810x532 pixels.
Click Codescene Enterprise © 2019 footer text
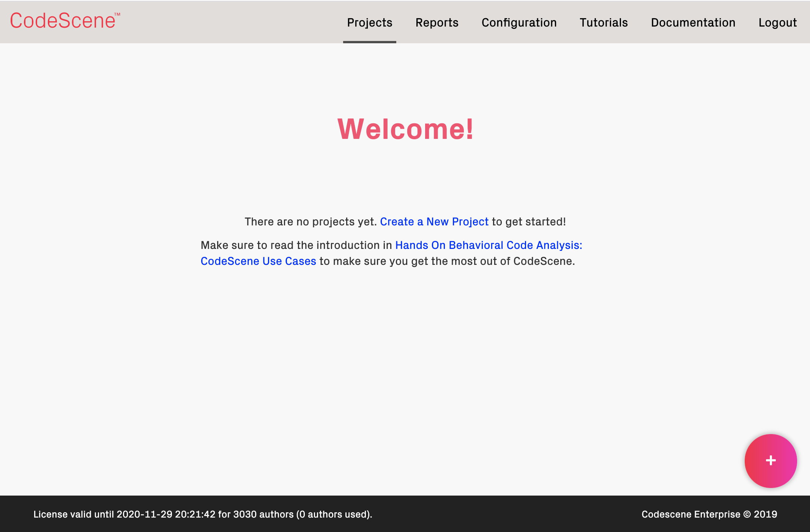(x=709, y=514)
